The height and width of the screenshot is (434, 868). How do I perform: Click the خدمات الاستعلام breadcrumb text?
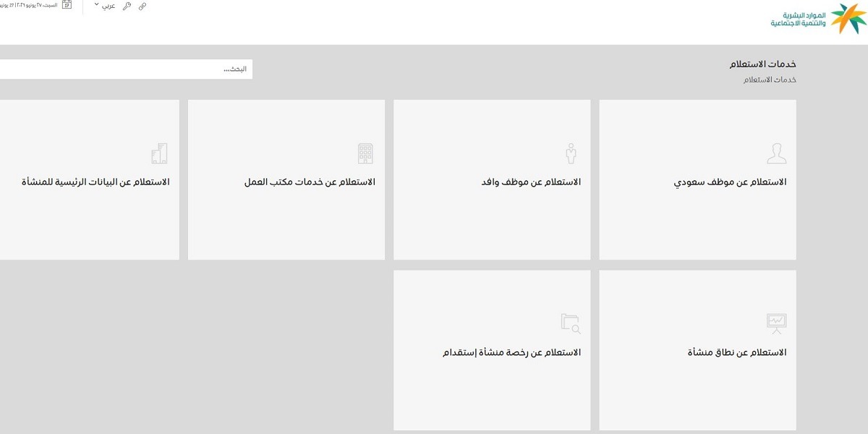tap(770, 80)
